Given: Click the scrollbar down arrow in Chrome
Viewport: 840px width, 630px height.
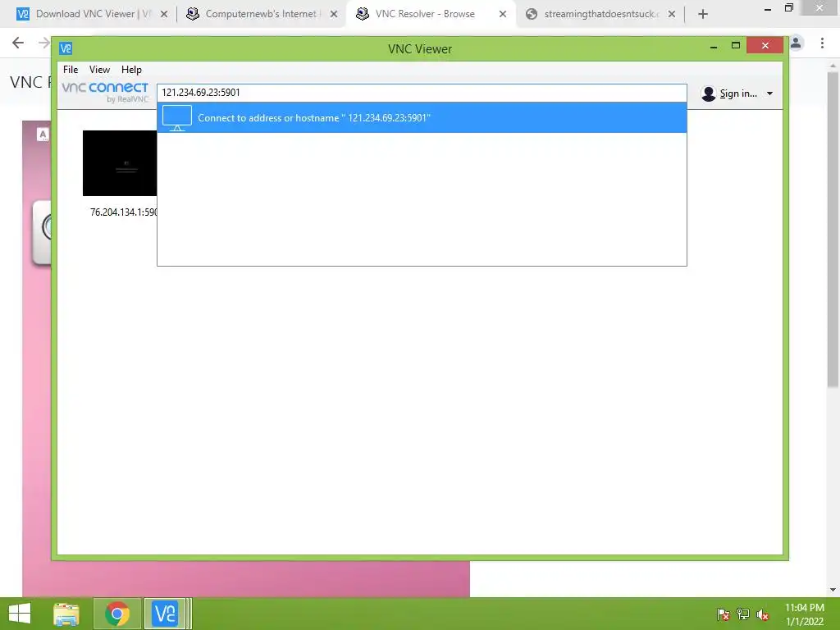Looking at the screenshot, I should (833, 590).
